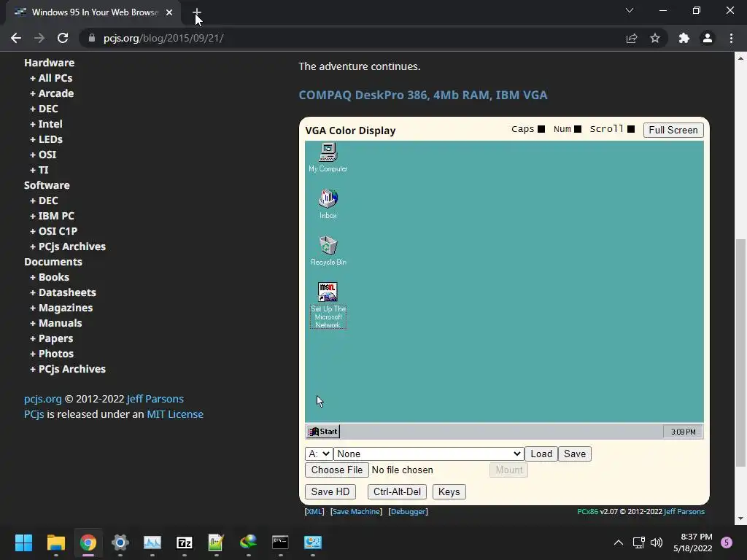Open File Explorer from taskbar
Screen dimensions: 747x560
tap(55, 542)
